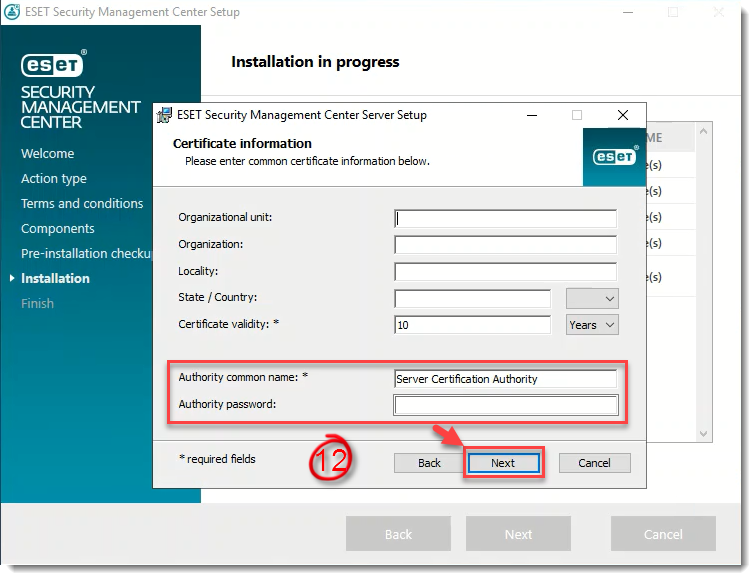The height and width of the screenshot is (580, 756).
Task: Click the ESET logo in dialog header
Action: click(x=615, y=157)
